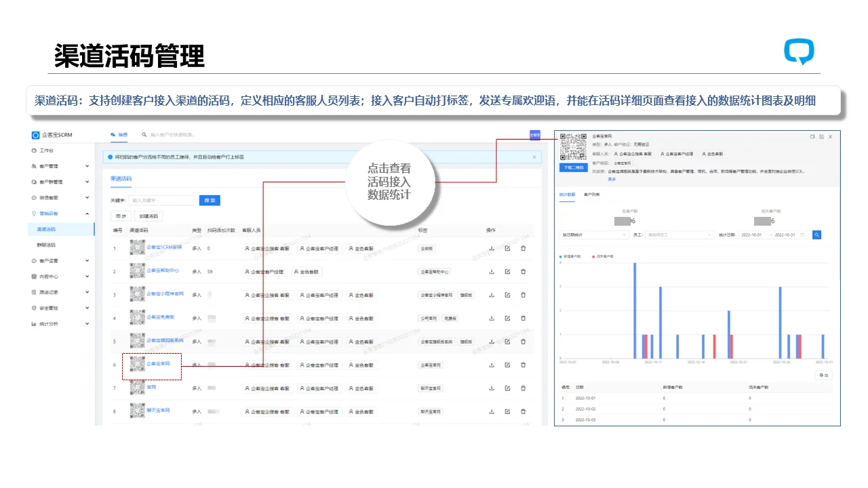The image size is (868, 488).
Task: Click the QR code image in detail panel
Action: click(573, 146)
